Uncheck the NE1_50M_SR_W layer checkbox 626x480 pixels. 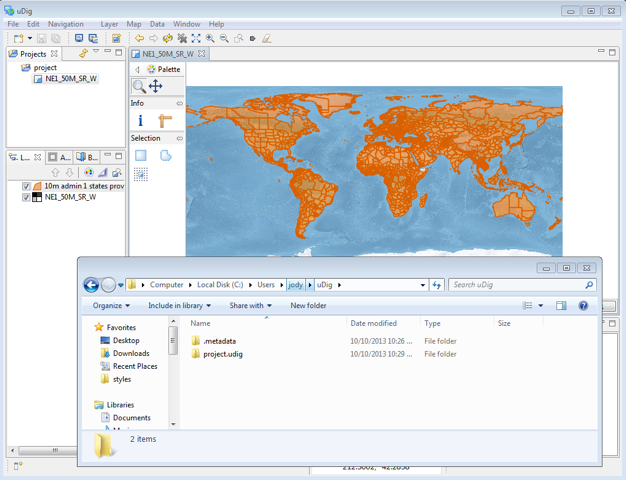[x=27, y=197]
